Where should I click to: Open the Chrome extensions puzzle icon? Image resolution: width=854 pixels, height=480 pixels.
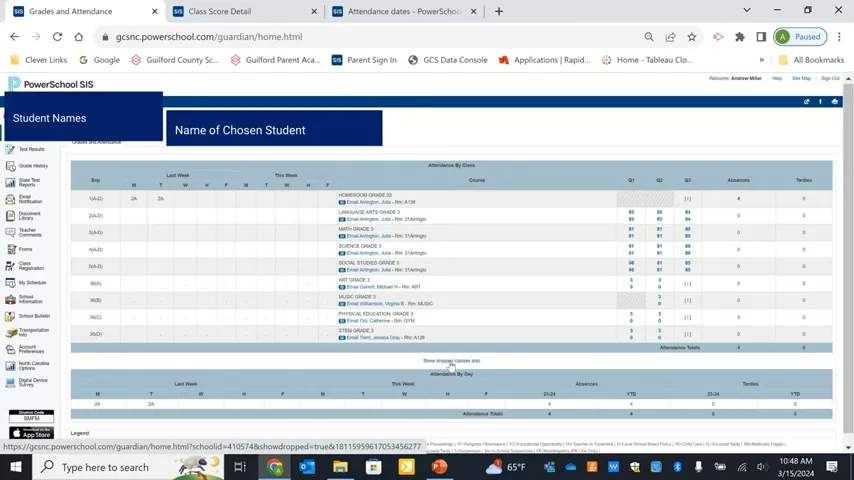(739, 37)
